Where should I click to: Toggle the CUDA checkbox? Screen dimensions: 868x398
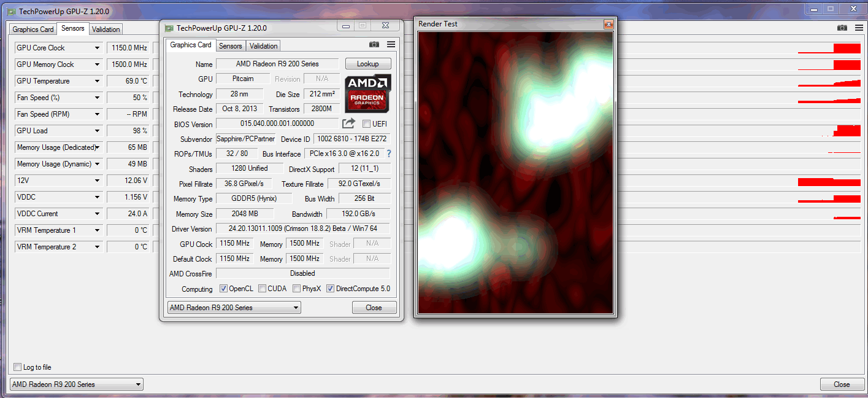click(262, 289)
